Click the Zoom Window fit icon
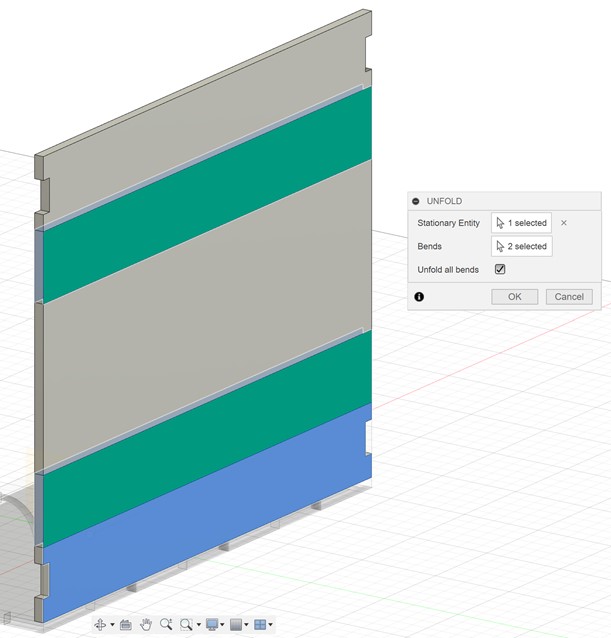This screenshot has width=611, height=638. coord(186,625)
